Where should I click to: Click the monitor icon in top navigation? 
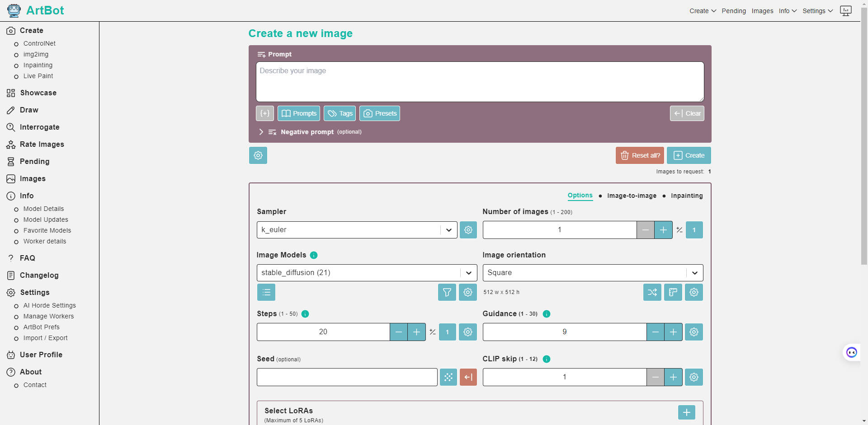click(845, 11)
